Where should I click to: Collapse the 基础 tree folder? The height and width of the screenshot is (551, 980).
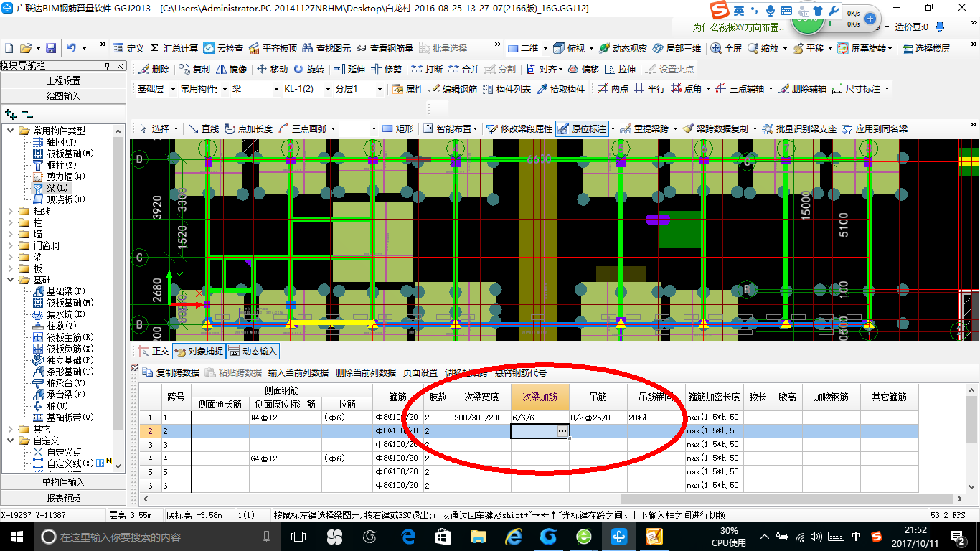pyautogui.click(x=11, y=280)
